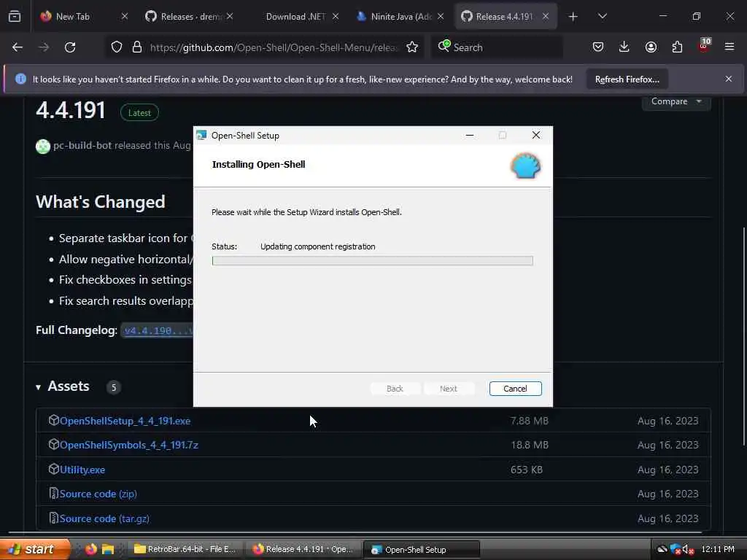
Task: Launch Firefox from the quick launch icon
Action: click(x=91, y=549)
